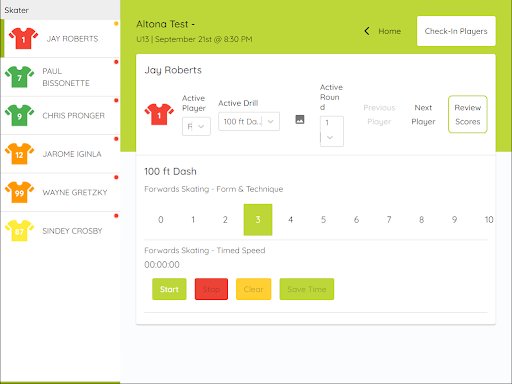This screenshot has height=384, width=512.
Task: Select WAYNE GRETZKY in the skater list
Action: click(x=60, y=192)
